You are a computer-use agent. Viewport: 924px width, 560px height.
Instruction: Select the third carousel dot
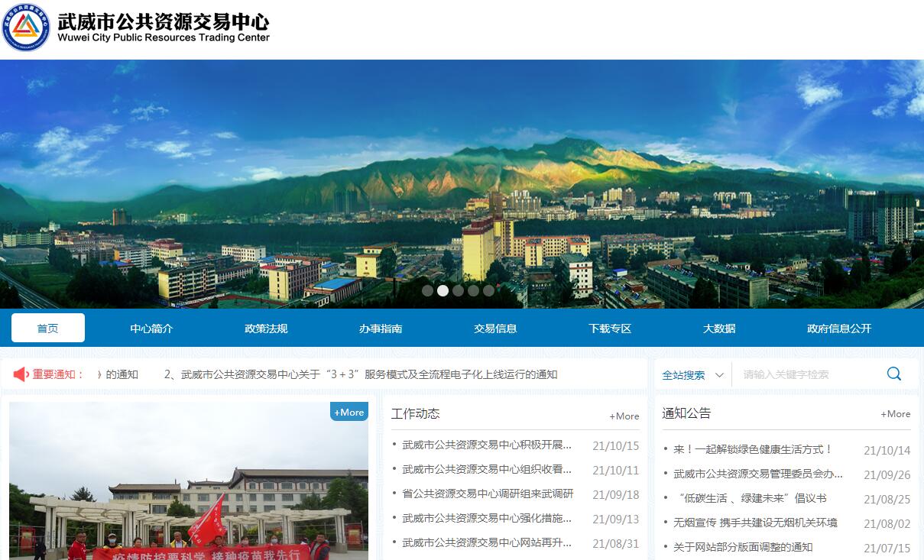coord(458,290)
